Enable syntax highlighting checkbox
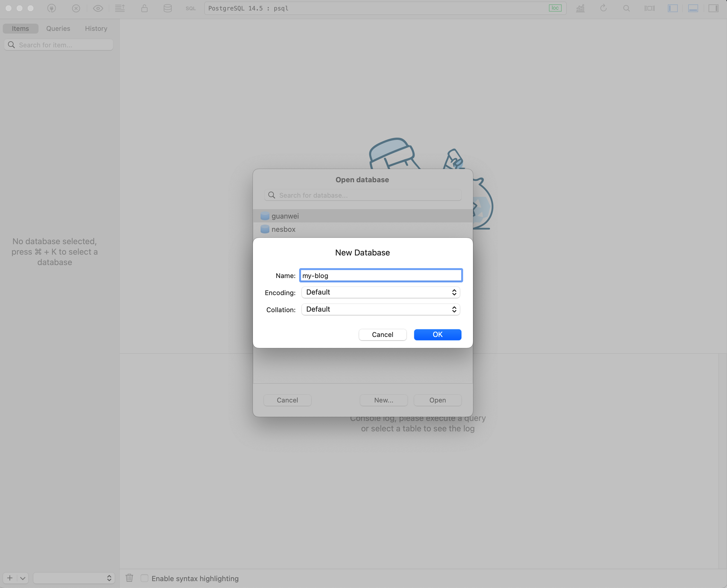Screen dimensions: 727x588 click(144, 578)
